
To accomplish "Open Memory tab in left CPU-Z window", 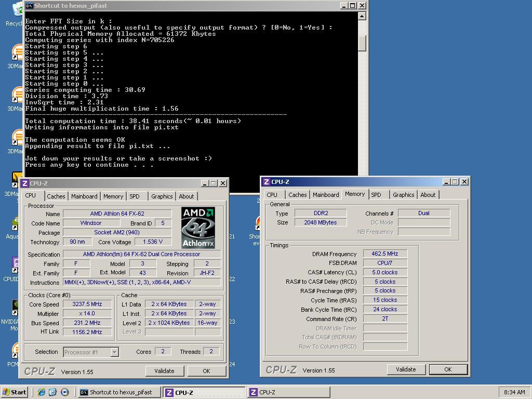I will click(113, 196).
